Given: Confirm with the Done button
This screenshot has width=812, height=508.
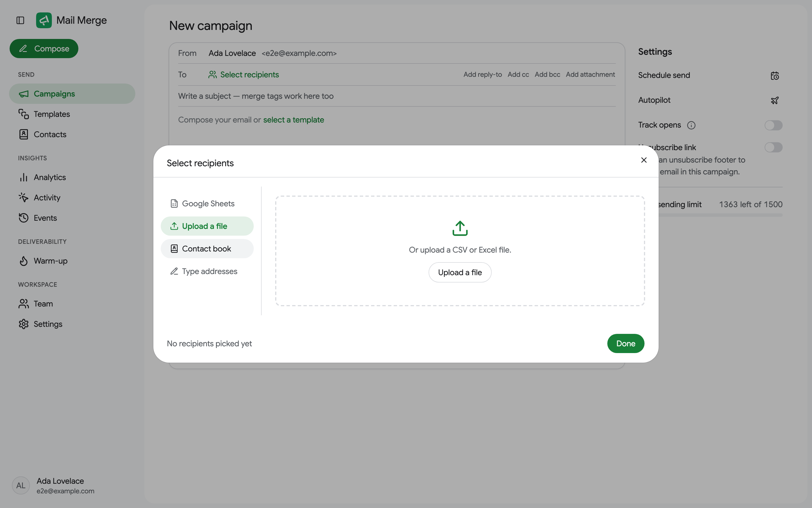Looking at the screenshot, I should point(625,343).
